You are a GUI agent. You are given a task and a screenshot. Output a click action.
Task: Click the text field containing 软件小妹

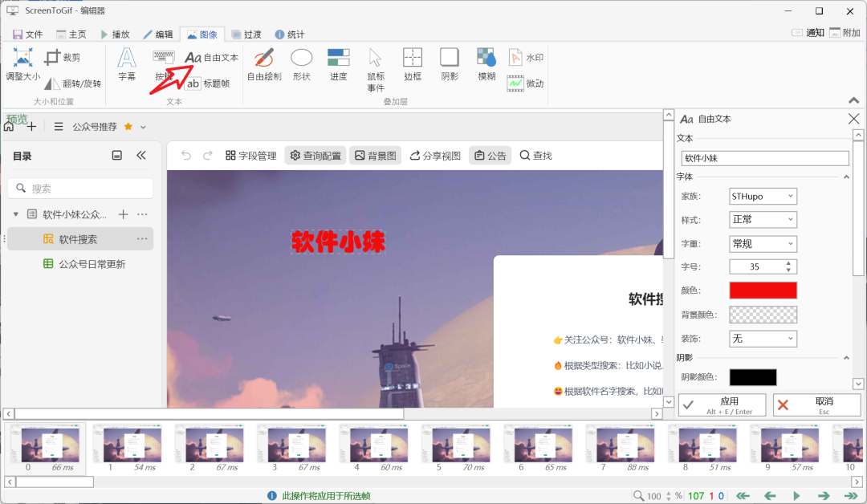(765, 158)
